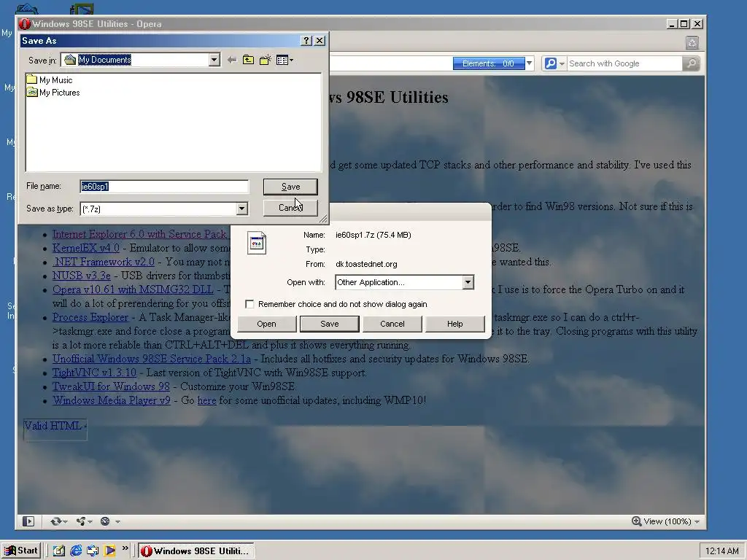Click Cancel in the download dialog
Viewport: 747px width, 560px height.
click(x=392, y=324)
